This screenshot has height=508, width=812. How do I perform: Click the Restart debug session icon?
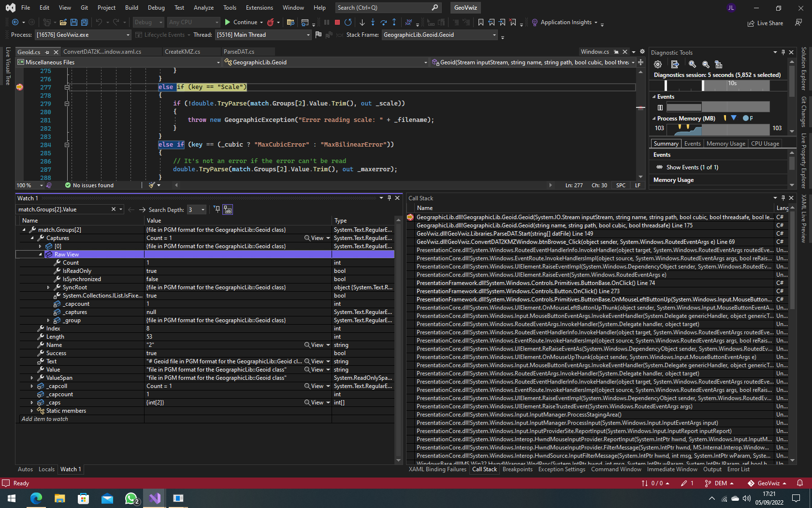(x=348, y=22)
